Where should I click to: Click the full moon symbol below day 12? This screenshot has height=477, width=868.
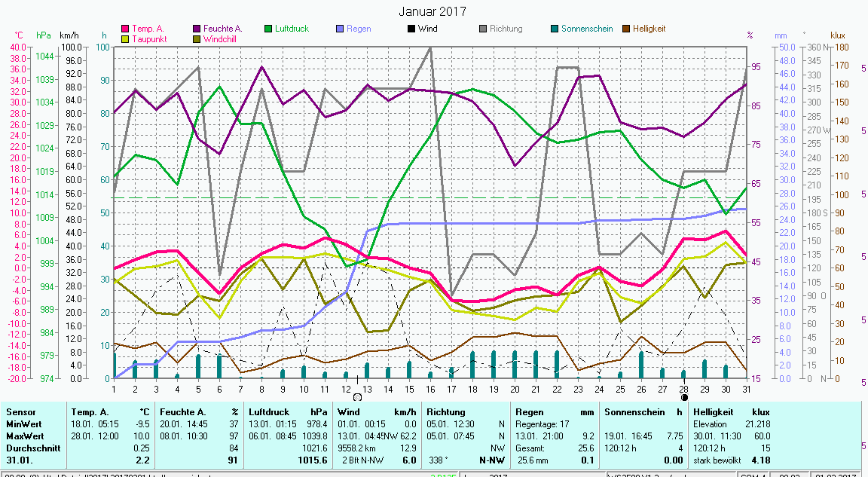coord(357,396)
